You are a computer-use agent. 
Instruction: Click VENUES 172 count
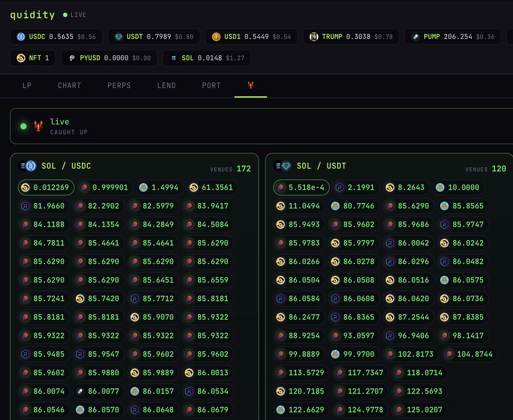(x=230, y=169)
